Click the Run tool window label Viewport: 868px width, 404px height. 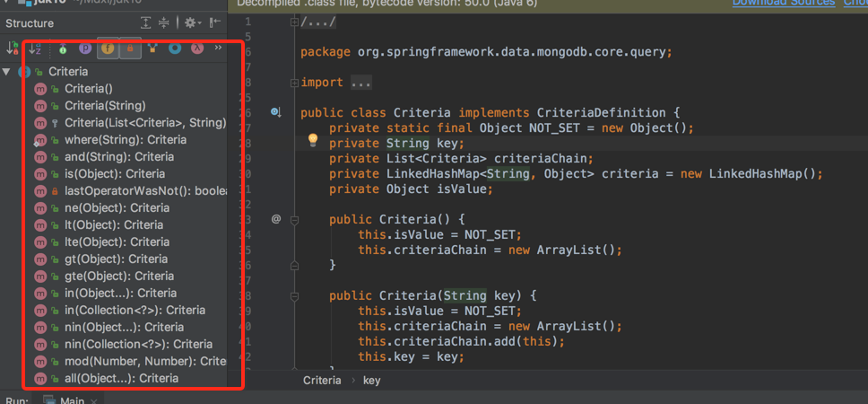[17, 400]
